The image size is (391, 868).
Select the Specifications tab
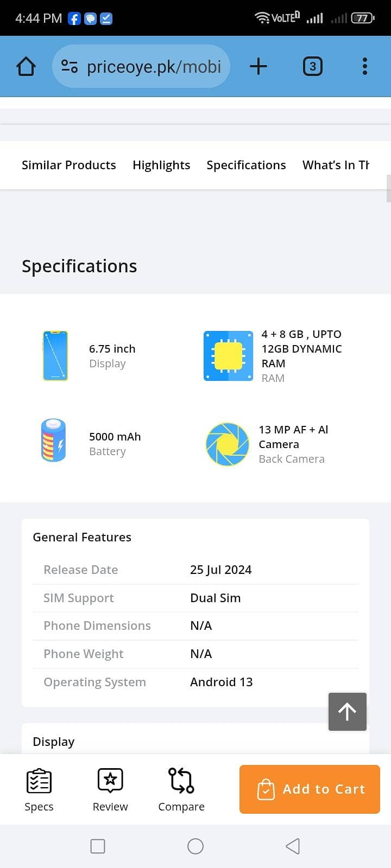tap(246, 165)
